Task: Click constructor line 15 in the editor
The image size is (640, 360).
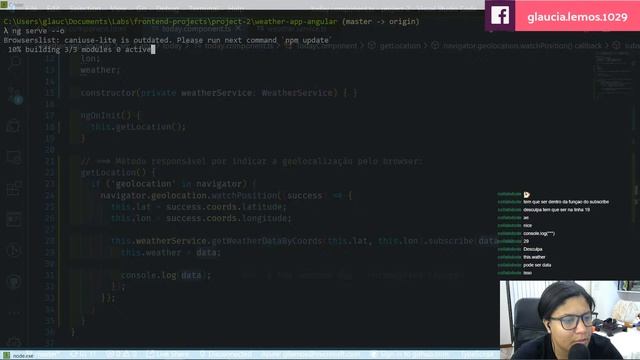Action: (219, 93)
